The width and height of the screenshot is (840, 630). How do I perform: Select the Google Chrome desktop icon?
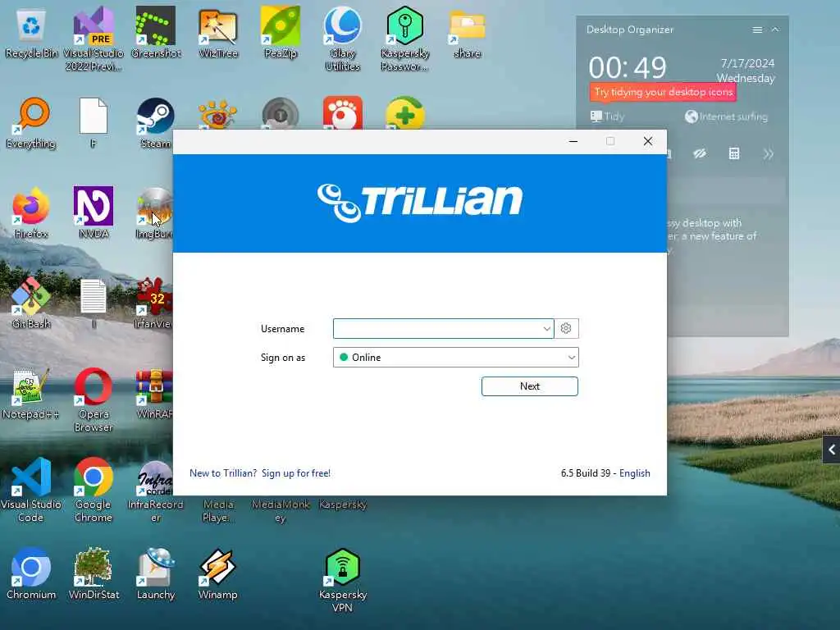(94, 491)
